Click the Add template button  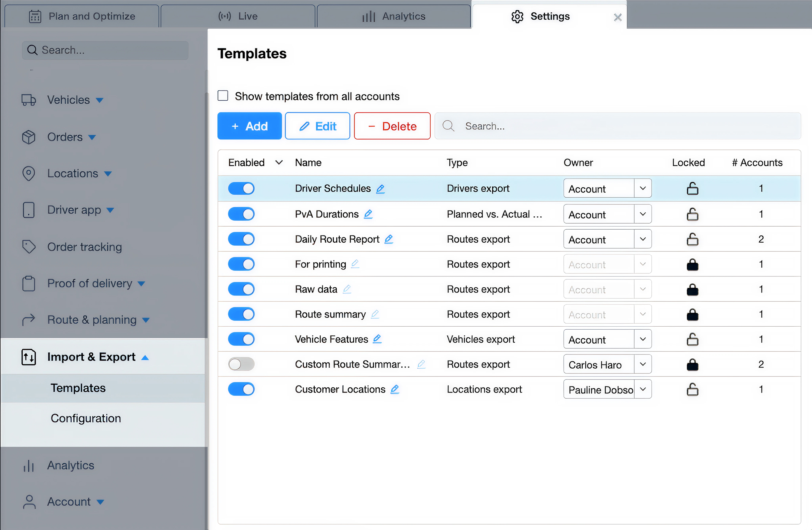click(x=249, y=126)
